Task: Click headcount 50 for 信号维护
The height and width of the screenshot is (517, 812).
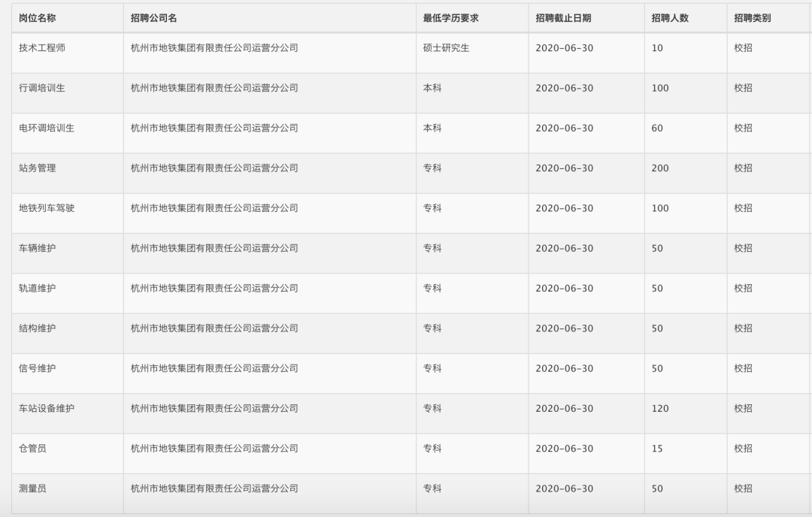Action: [x=657, y=368]
